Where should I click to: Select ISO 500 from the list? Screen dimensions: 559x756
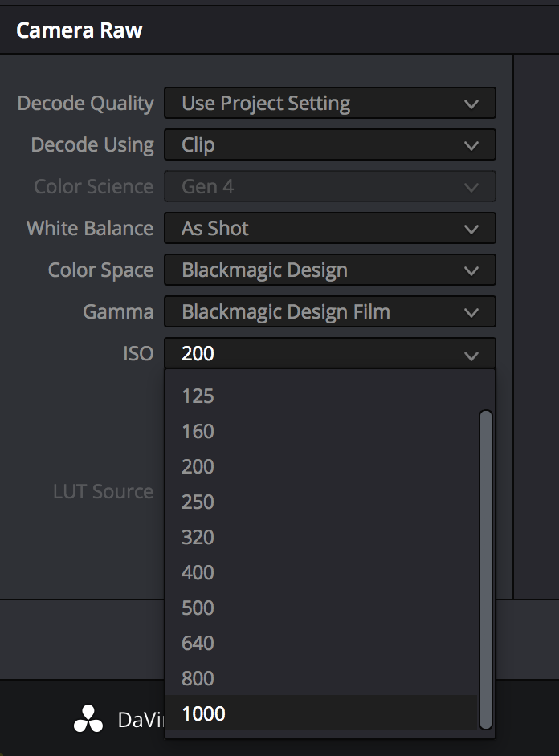(x=198, y=608)
